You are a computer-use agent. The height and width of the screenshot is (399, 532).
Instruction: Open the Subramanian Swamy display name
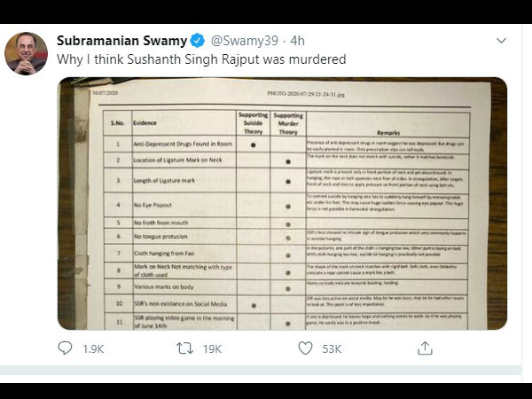[121, 41]
